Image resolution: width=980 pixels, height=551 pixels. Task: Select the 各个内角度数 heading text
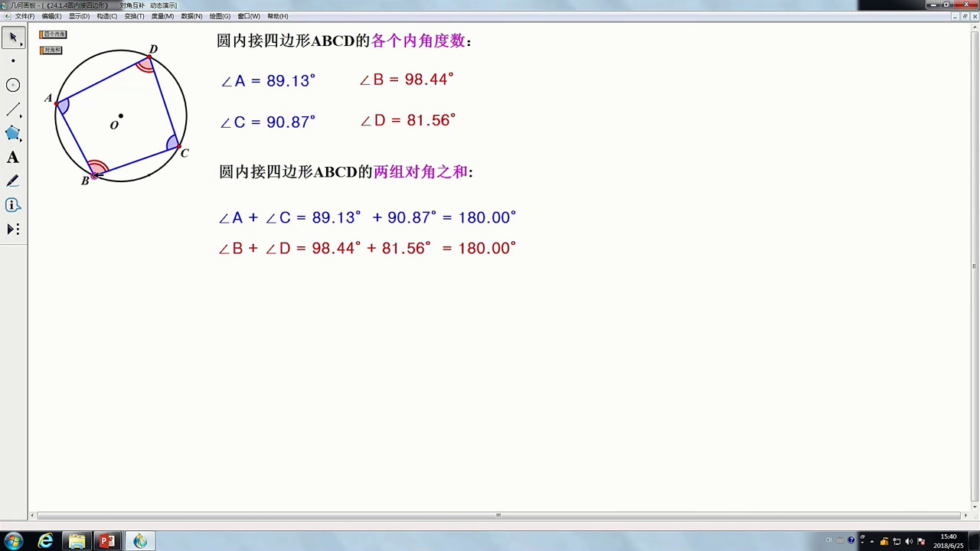tap(419, 41)
